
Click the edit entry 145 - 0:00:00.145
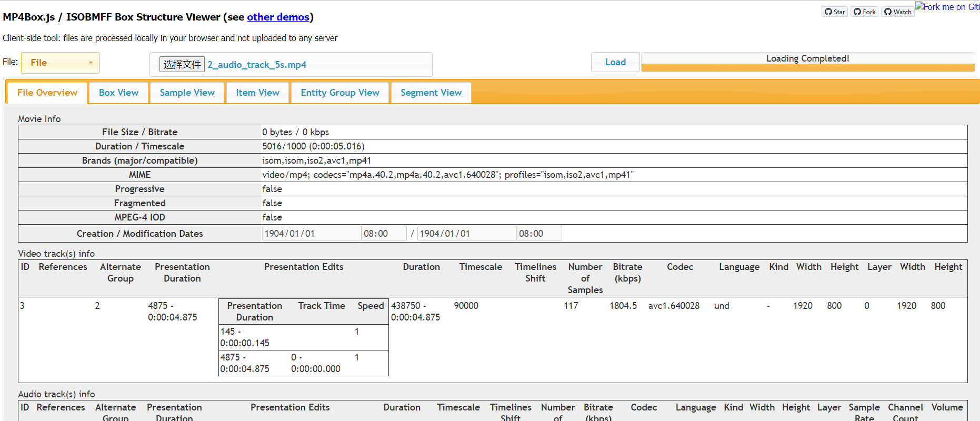245,337
